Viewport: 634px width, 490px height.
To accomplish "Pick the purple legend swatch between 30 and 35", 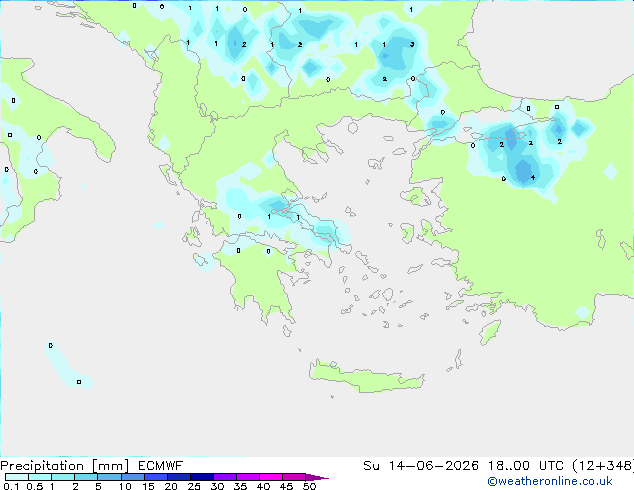I will pyautogui.click(x=225, y=477).
